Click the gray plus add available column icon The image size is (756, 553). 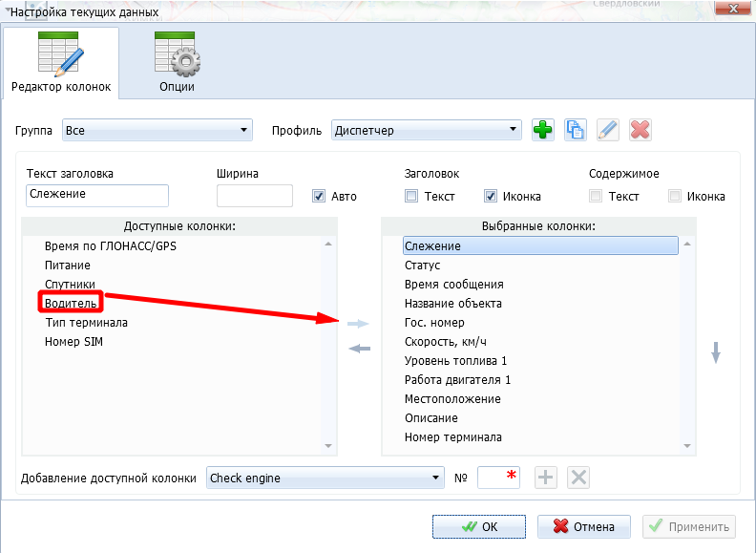click(x=545, y=478)
